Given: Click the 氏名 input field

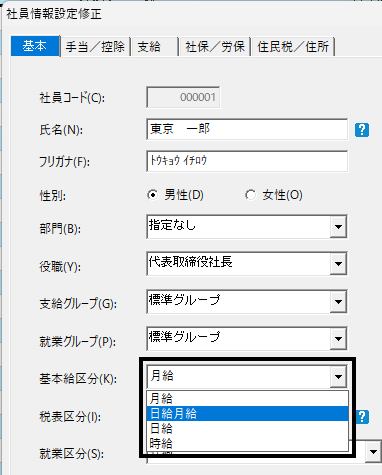Looking at the screenshot, I should point(247,129).
